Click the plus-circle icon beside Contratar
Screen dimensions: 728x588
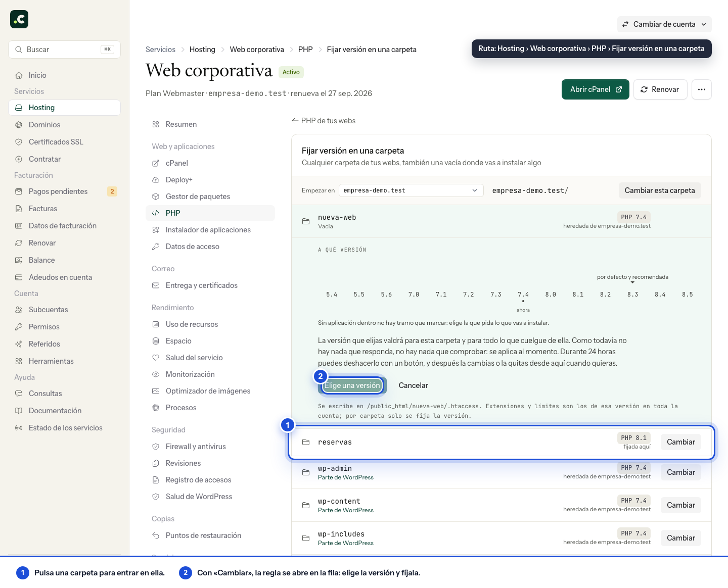[x=19, y=159]
